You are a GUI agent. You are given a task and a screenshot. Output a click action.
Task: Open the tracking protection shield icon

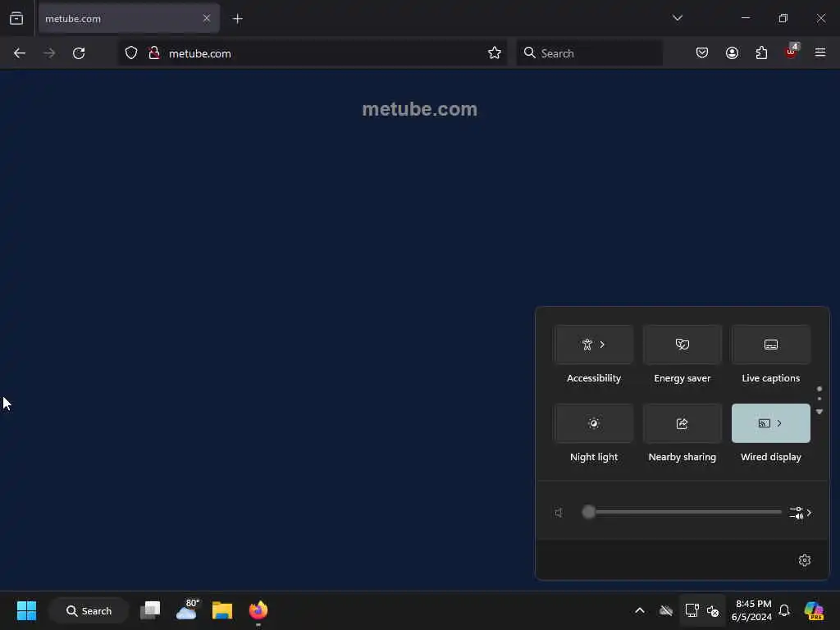point(131,53)
